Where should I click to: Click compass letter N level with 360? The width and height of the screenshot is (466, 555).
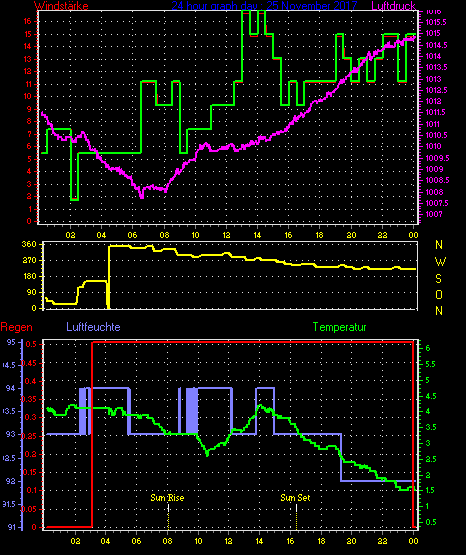439,245
